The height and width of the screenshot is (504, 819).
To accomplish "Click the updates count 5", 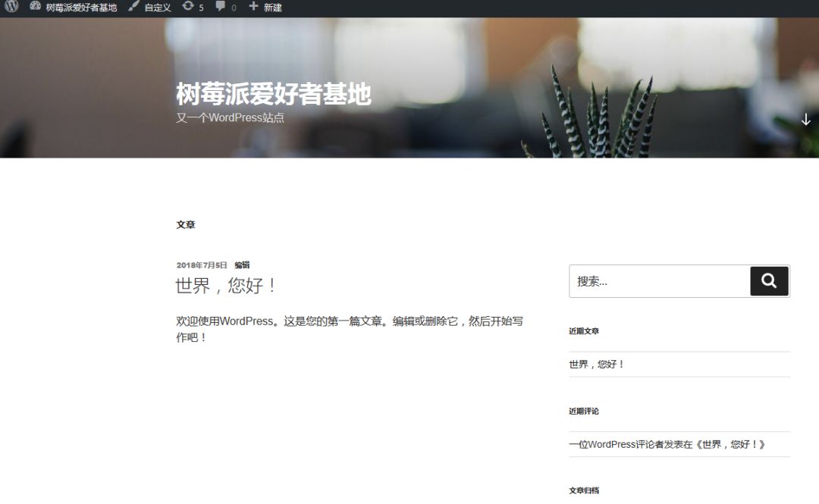I will [201, 8].
